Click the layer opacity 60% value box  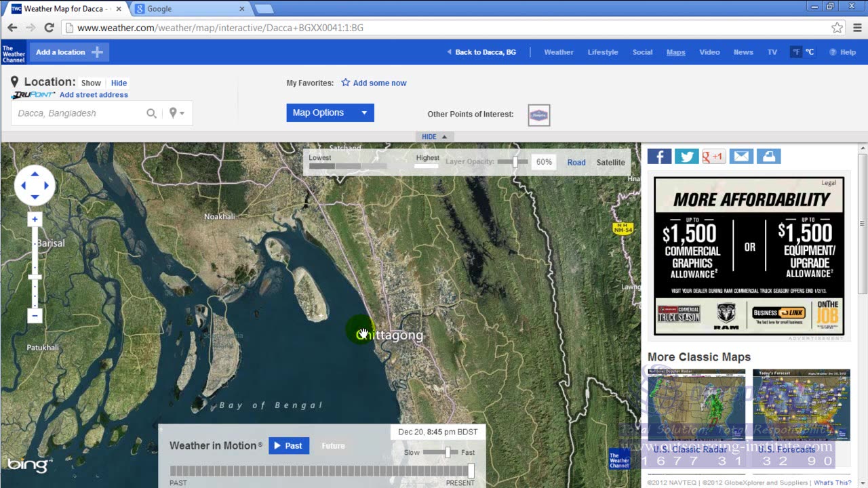(544, 162)
